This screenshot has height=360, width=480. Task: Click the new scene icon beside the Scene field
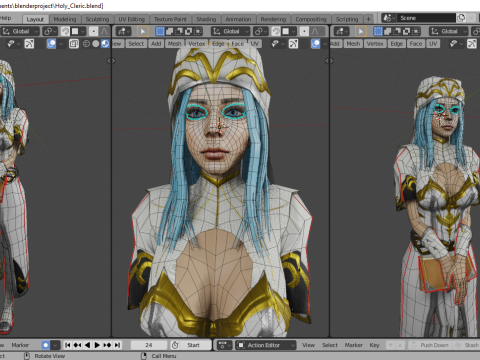tap(461, 18)
